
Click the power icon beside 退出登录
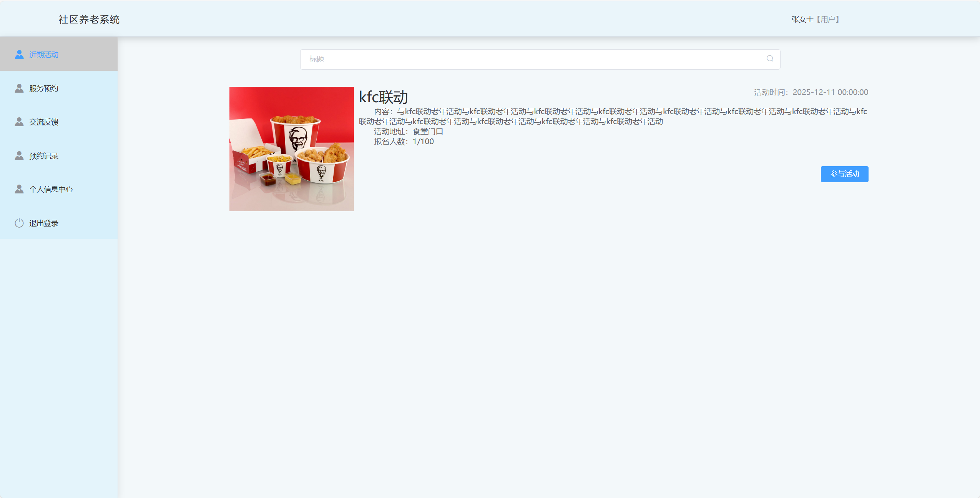click(19, 222)
